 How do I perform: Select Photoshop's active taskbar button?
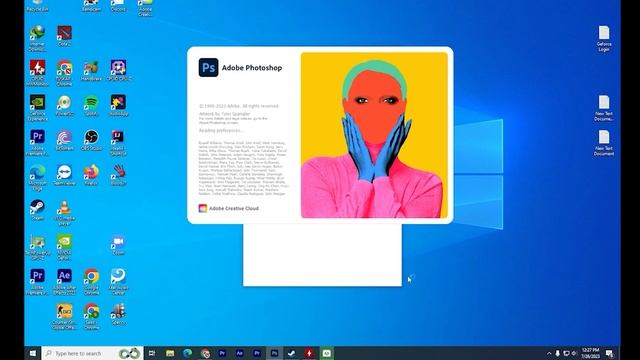click(x=275, y=353)
